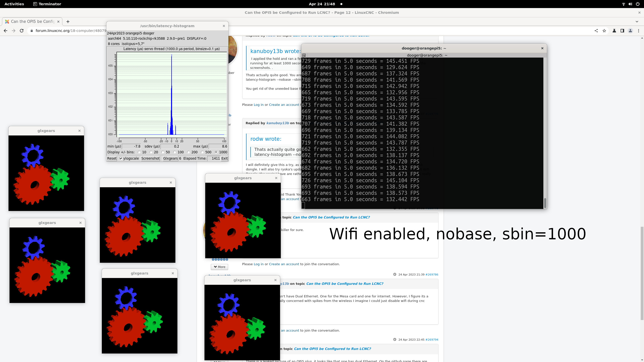Click the Reset button in latency-histogram
Screen dimensions: 644x362
pyautogui.click(x=112, y=158)
